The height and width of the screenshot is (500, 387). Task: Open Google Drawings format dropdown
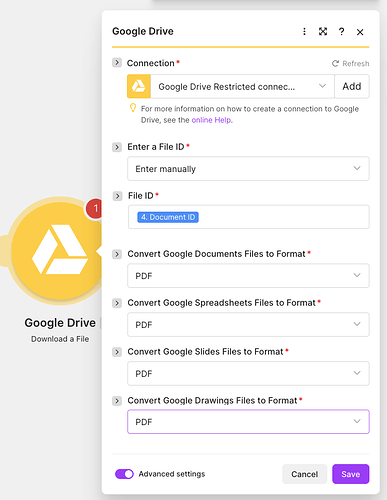248,422
